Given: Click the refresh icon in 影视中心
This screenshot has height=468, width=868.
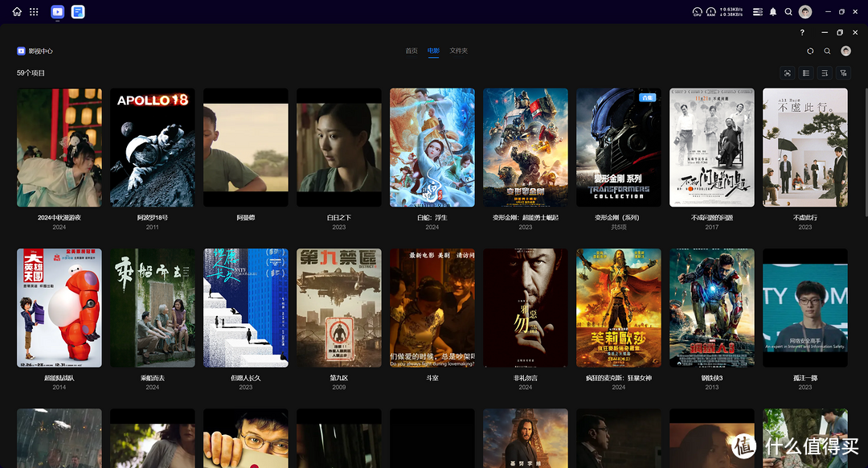Looking at the screenshot, I should point(810,51).
